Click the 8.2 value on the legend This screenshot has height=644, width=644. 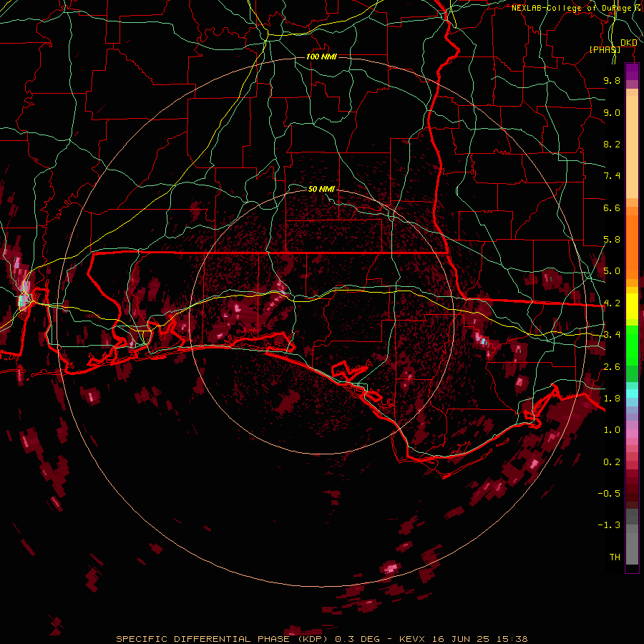pos(612,144)
